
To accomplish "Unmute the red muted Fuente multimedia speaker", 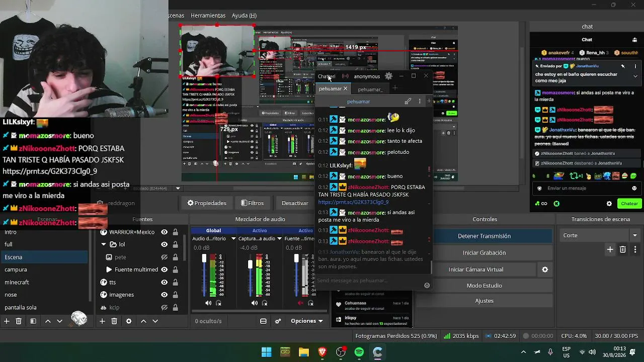I will click(x=301, y=303).
